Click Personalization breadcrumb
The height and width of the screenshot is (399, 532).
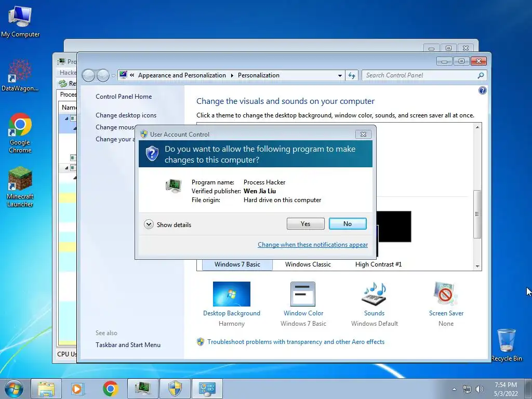pyautogui.click(x=259, y=75)
